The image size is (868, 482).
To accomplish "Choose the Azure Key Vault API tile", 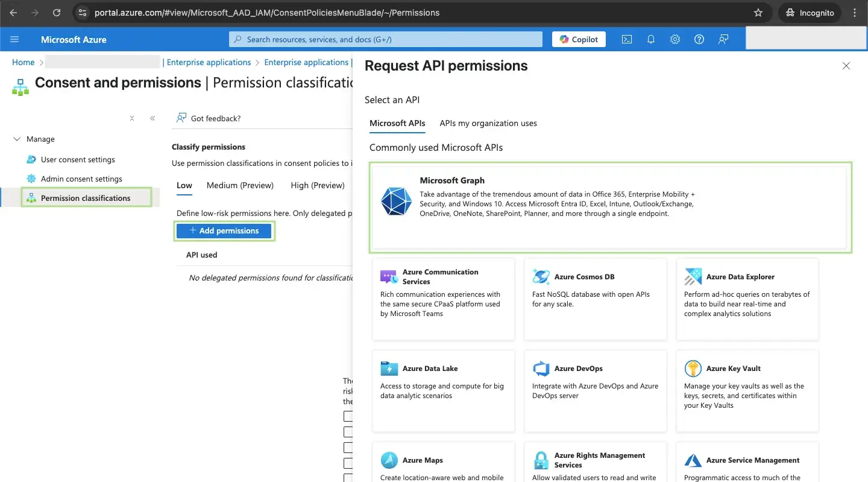I will 747,391.
